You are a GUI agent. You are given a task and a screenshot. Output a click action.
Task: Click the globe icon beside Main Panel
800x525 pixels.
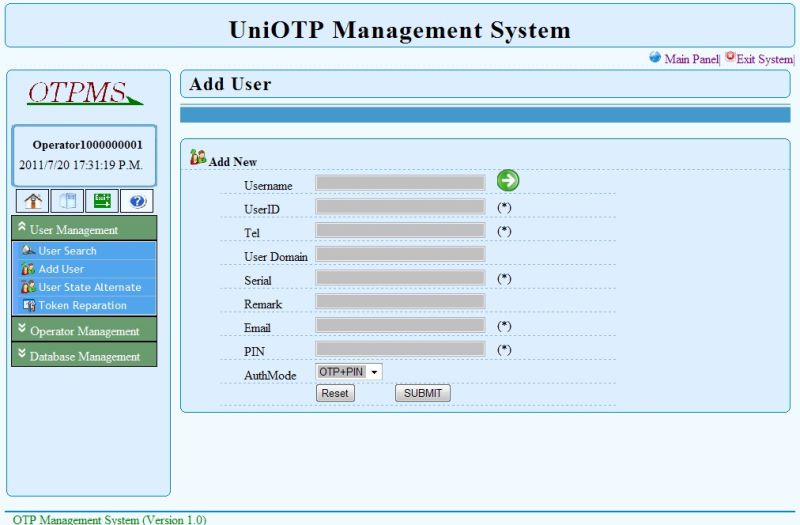pos(655,57)
